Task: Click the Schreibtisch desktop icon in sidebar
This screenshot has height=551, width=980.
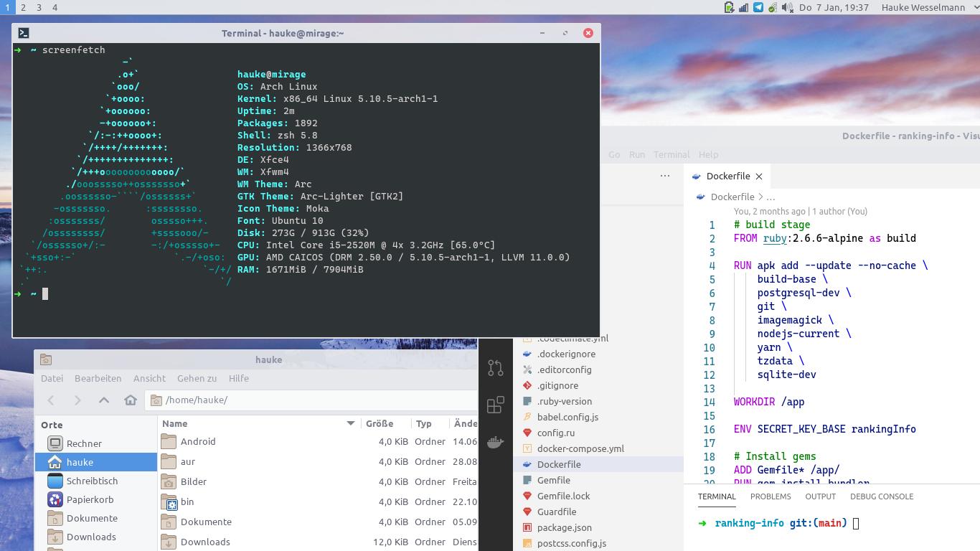Action: (x=55, y=481)
